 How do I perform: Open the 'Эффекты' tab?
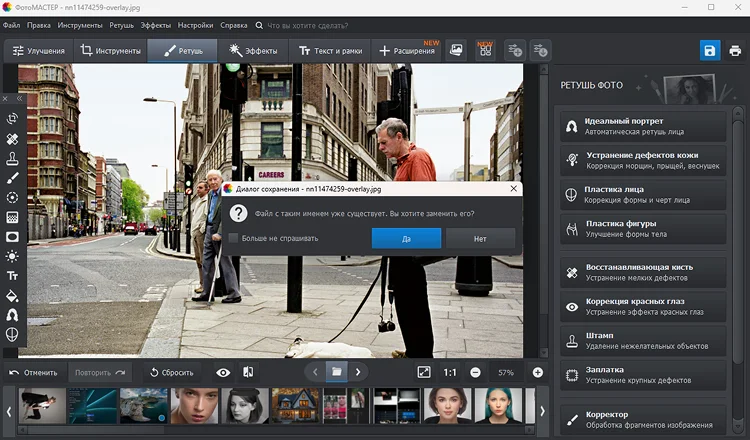[253, 51]
